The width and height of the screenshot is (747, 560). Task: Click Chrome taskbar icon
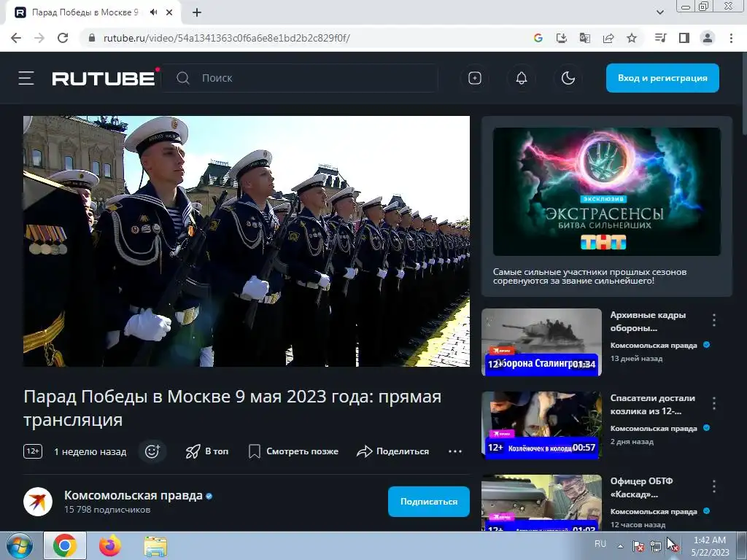(65, 545)
